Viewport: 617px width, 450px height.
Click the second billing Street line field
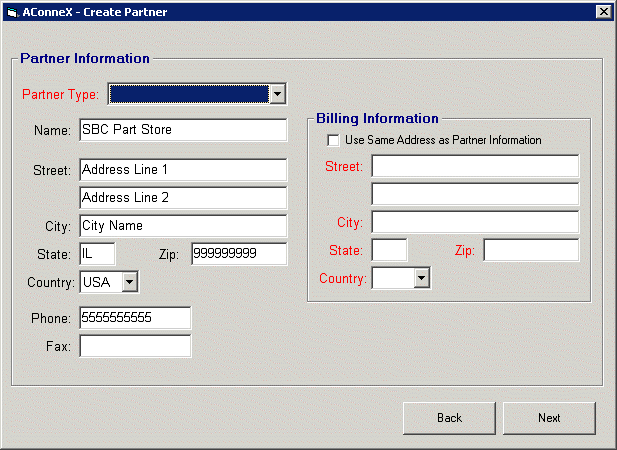click(475, 194)
